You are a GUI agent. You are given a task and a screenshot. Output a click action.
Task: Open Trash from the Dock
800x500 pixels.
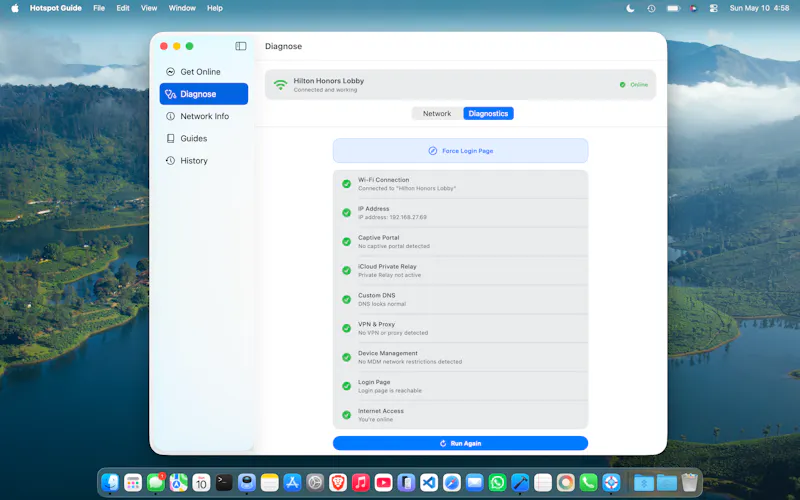point(689,482)
